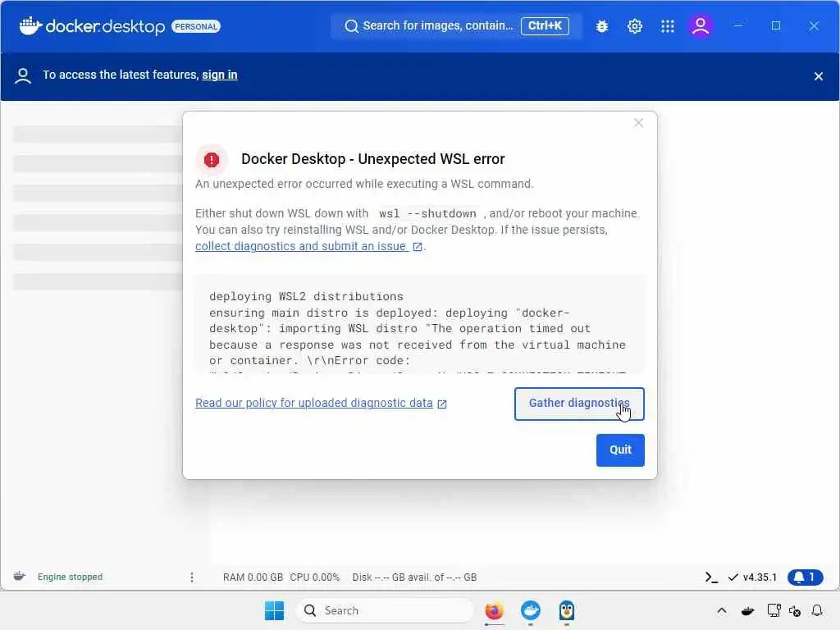This screenshot has height=630, width=840.
Task: Click the search magnifier icon in header
Action: pos(351,26)
